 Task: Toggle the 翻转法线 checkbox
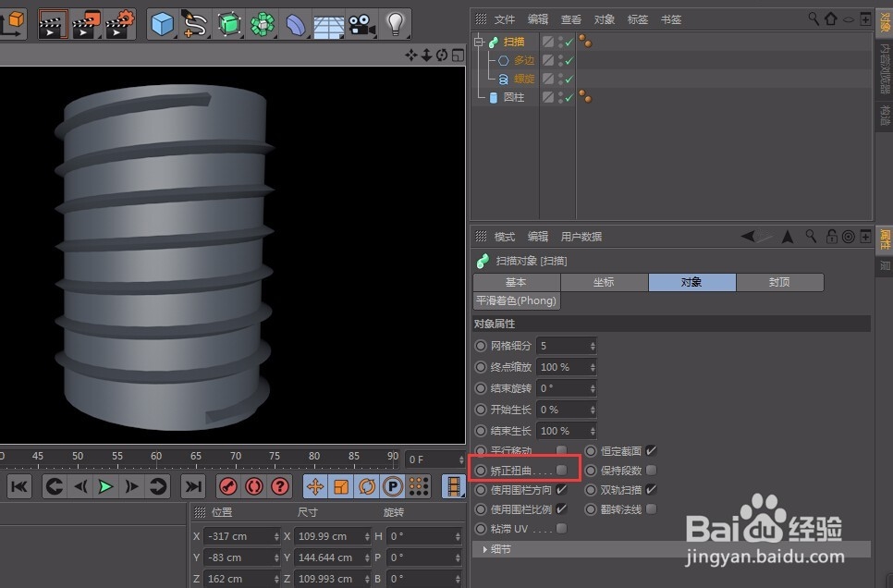(x=652, y=508)
